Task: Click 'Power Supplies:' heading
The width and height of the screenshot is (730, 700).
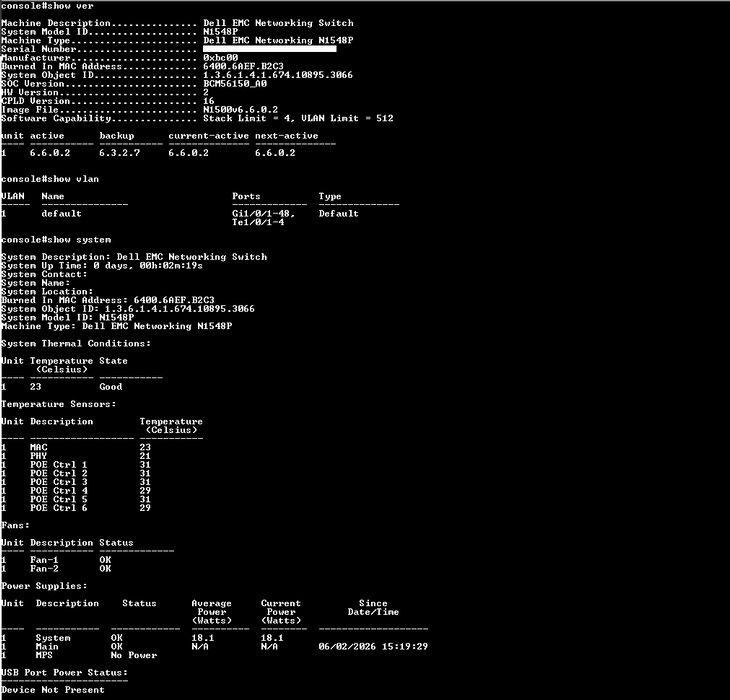Action: tap(44, 586)
